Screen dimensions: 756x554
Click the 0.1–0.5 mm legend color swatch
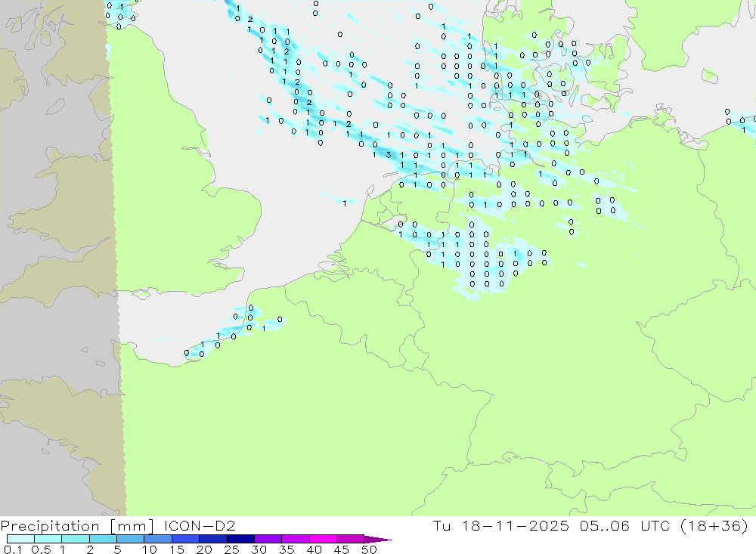(20, 539)
